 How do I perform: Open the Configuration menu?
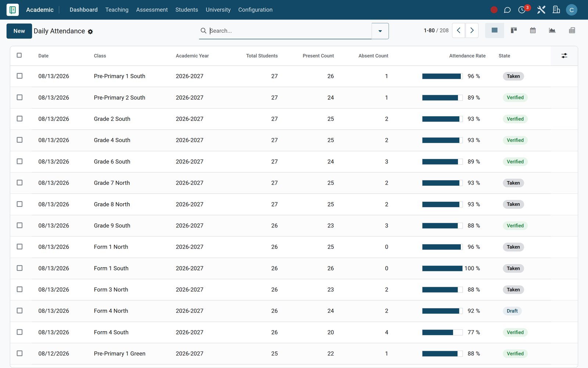255,10
